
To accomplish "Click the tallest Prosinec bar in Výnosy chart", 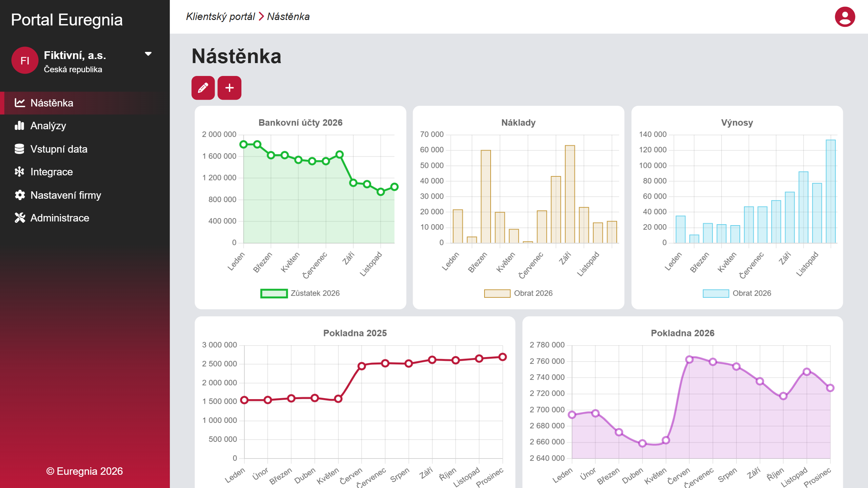I will tap(831, 191).
